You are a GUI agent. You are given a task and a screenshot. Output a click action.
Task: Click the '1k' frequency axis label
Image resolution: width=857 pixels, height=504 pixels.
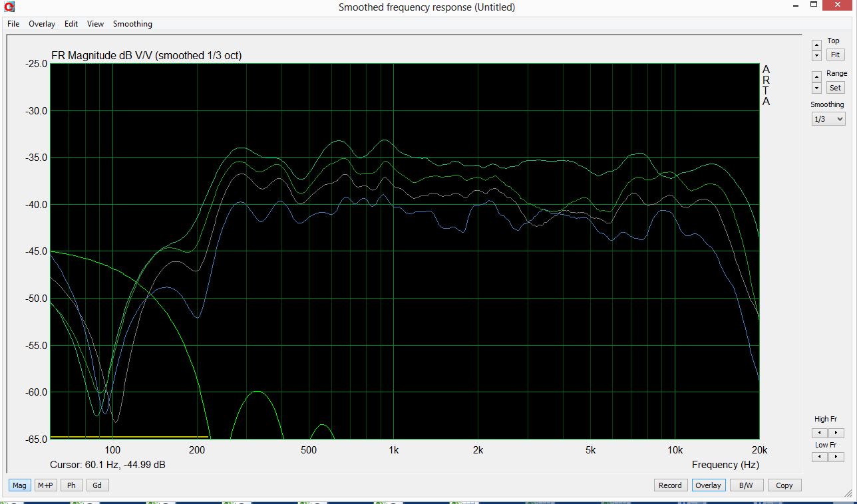pos(393,450)
